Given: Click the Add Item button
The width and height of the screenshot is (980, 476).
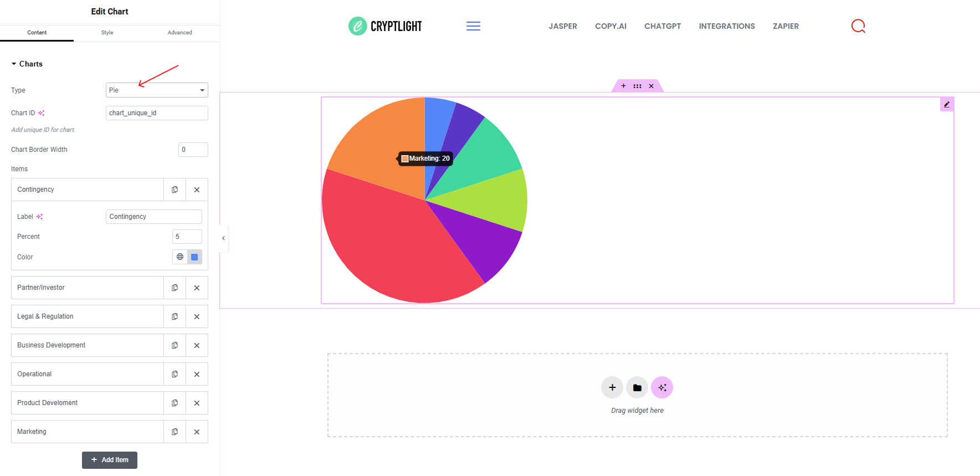Looking at the screenshot, I should (110, 460).
